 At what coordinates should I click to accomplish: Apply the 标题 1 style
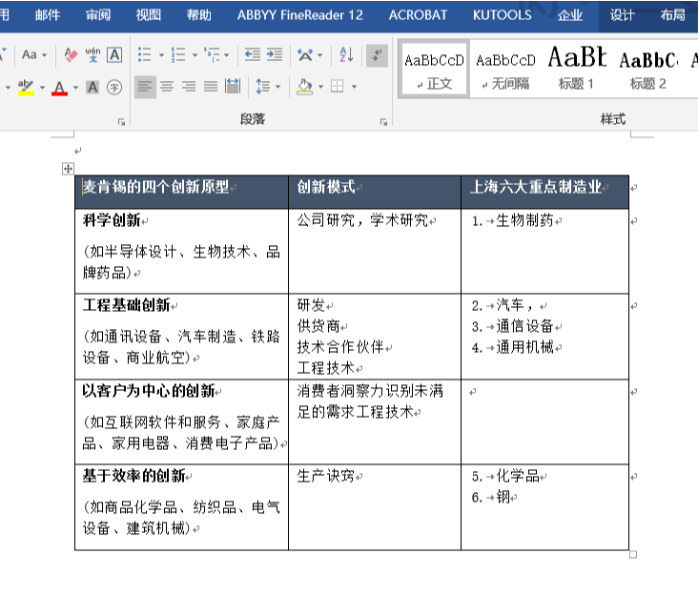click(577, 69)
